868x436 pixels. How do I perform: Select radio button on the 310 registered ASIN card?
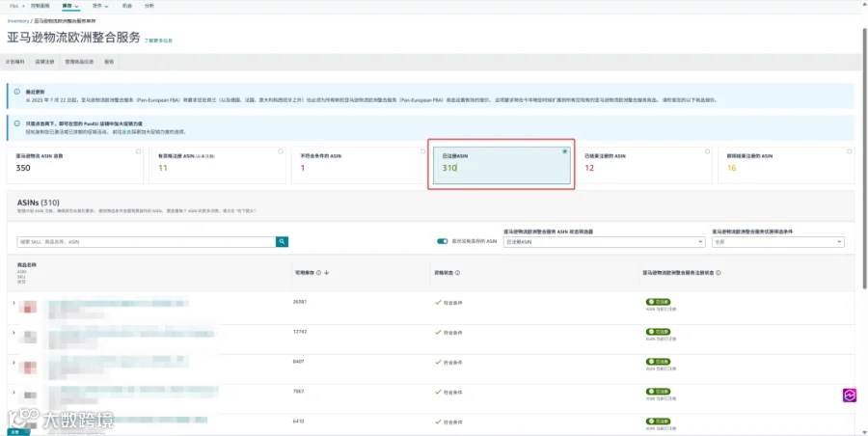click(564, 151)
